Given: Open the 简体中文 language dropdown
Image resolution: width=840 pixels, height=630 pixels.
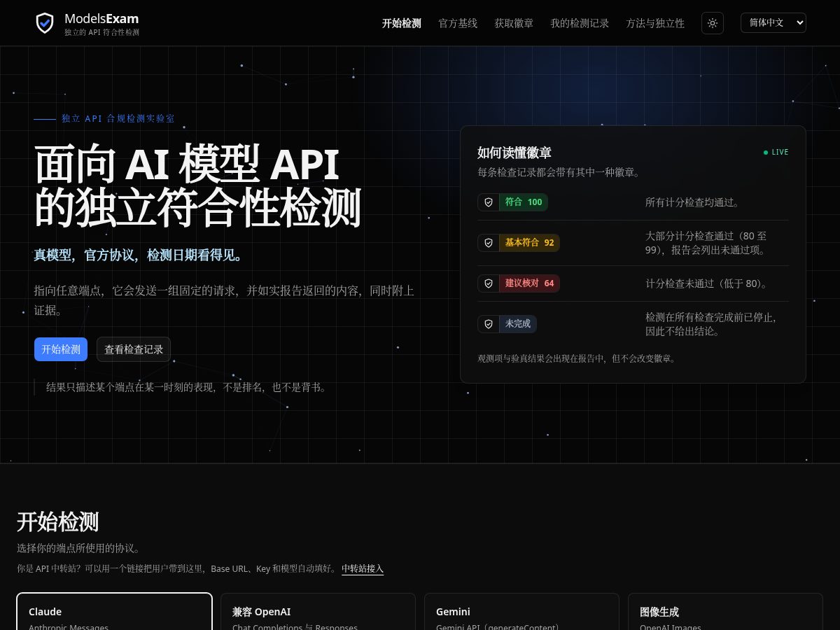Looking at the screenshot, I should (773, 23).
